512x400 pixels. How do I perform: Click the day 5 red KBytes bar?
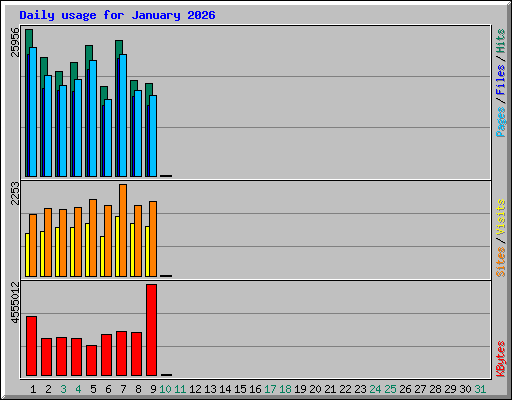tap(91, 360)
